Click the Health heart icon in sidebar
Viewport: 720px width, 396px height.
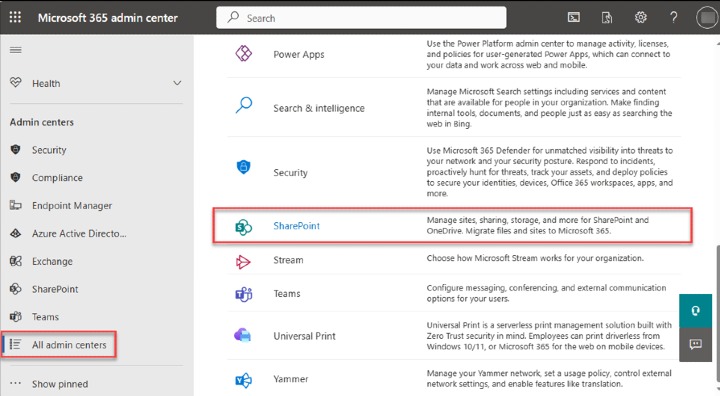point(16,83)
